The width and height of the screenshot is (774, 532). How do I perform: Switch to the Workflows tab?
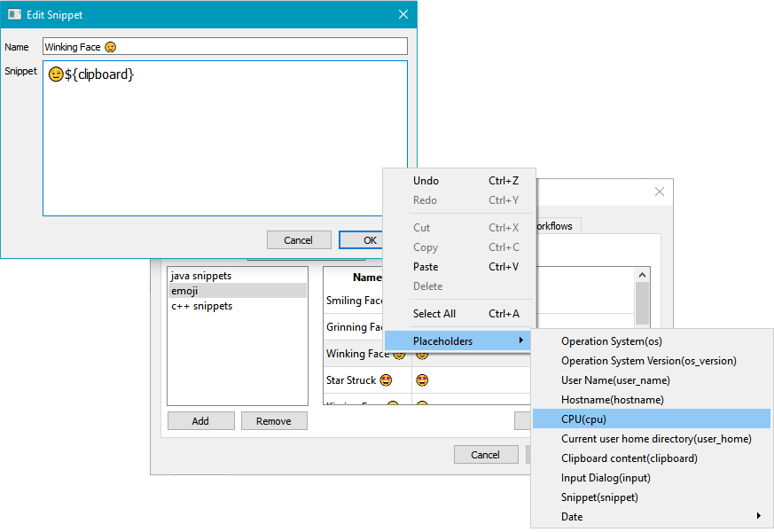point(558,226)
